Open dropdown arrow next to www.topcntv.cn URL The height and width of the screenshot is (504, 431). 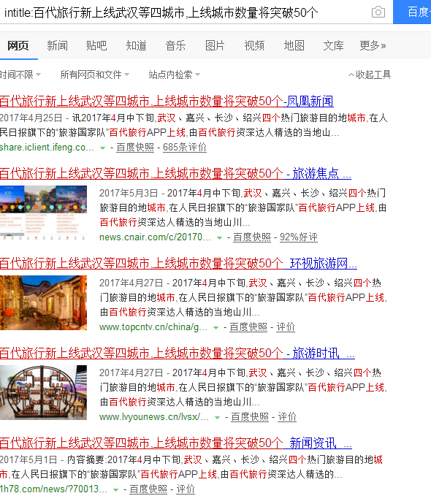(x=216, y=328)
